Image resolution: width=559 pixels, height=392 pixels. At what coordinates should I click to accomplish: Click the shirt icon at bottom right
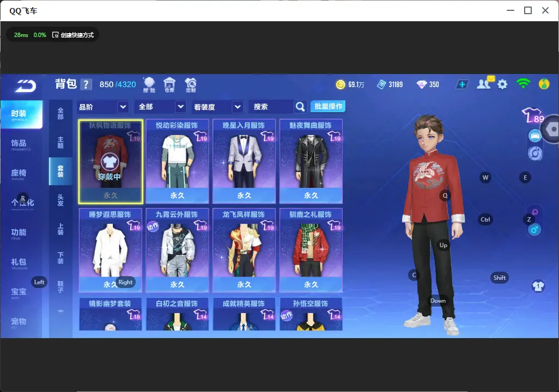(x=538, y=286)
